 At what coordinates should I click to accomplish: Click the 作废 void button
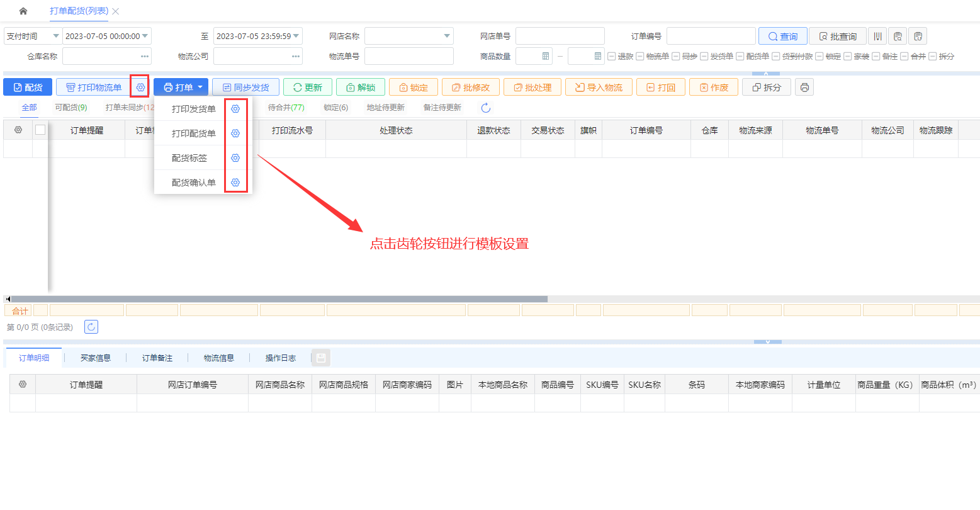click(x=714, y=87)
